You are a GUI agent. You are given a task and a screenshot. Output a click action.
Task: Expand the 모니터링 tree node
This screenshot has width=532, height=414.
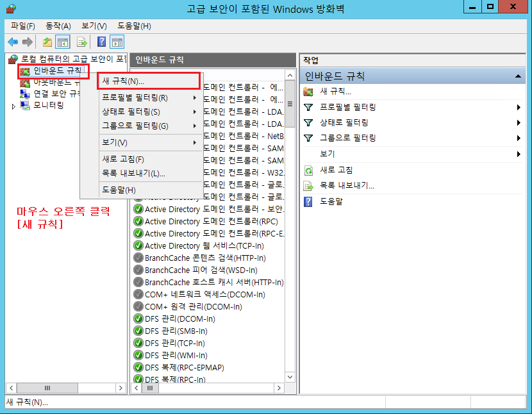point(13,106)
